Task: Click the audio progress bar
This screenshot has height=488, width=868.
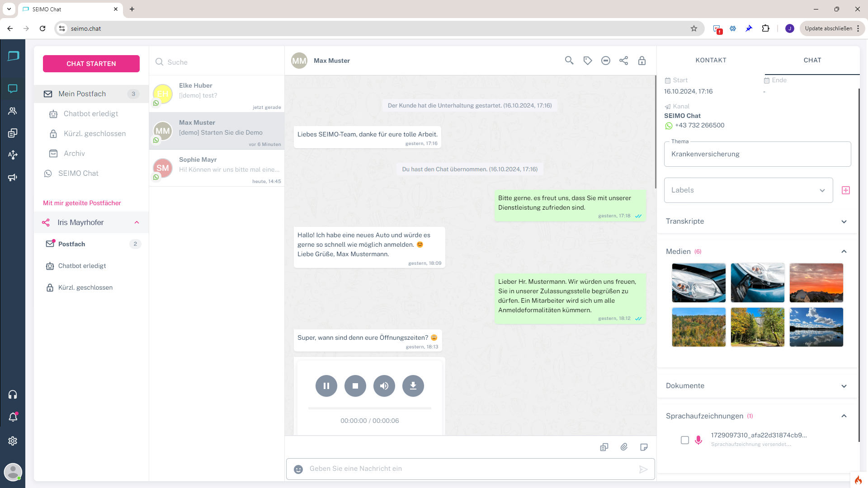Action: 370,408
